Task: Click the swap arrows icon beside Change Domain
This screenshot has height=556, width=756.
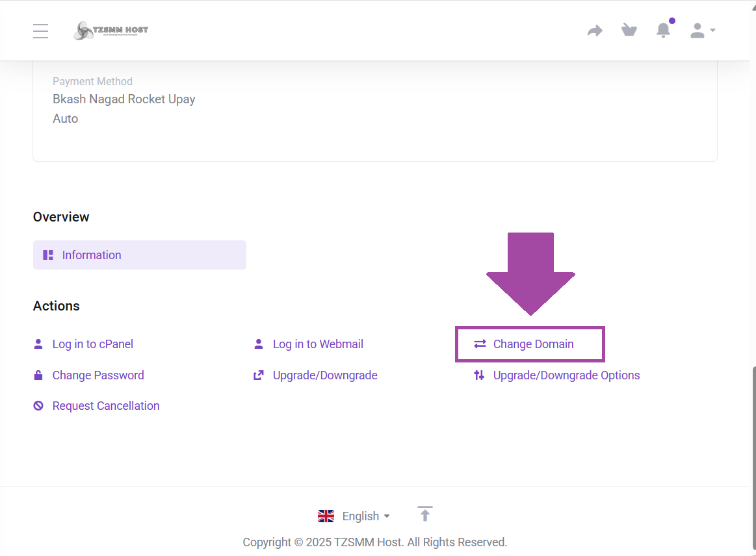Action: pyautogui.click(x=480, y=344)
